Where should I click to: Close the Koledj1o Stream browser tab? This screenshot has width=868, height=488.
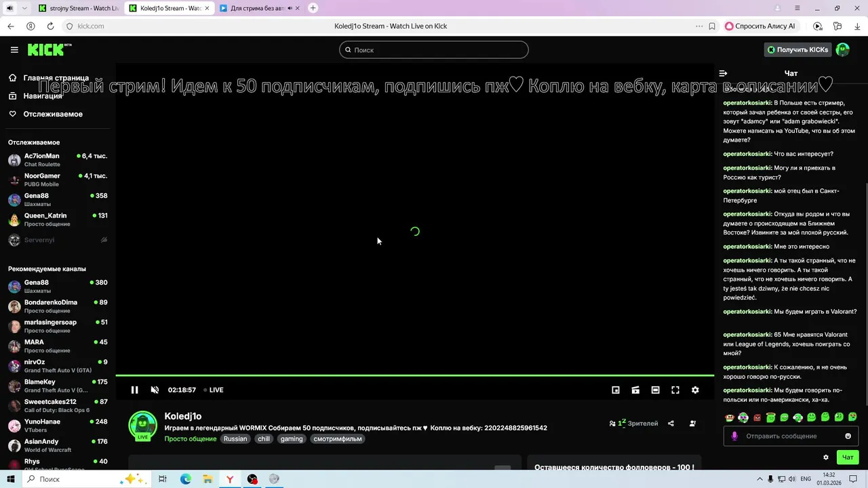point(207,8)
